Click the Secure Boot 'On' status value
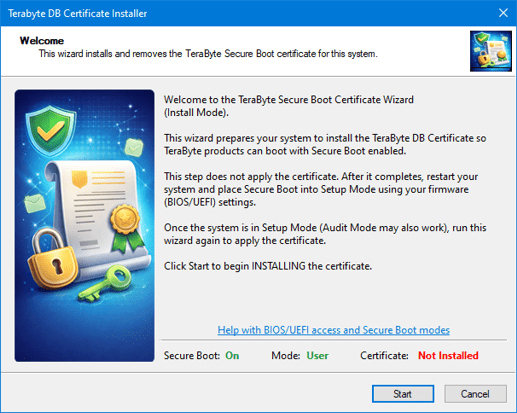Viewport: 517px width, 413px height. [x=232, y=356]
